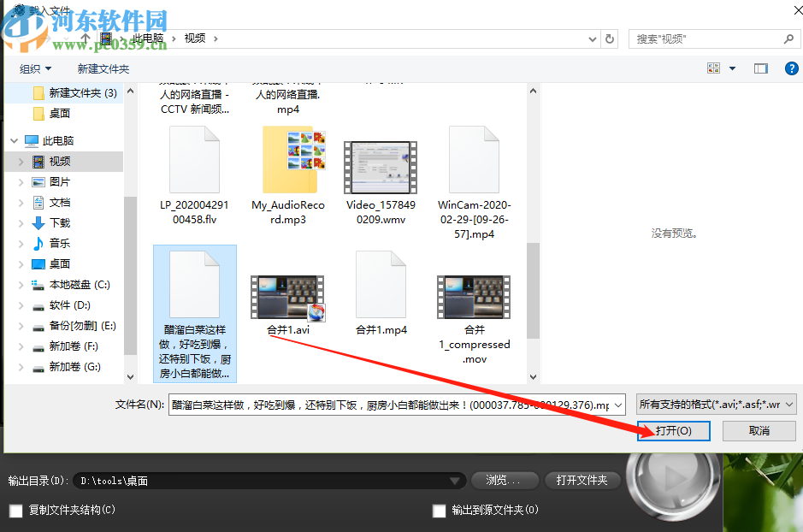Select the 图片 folder in the sidebar
This screenshot has height=532, width=803.
coord(59,182)
